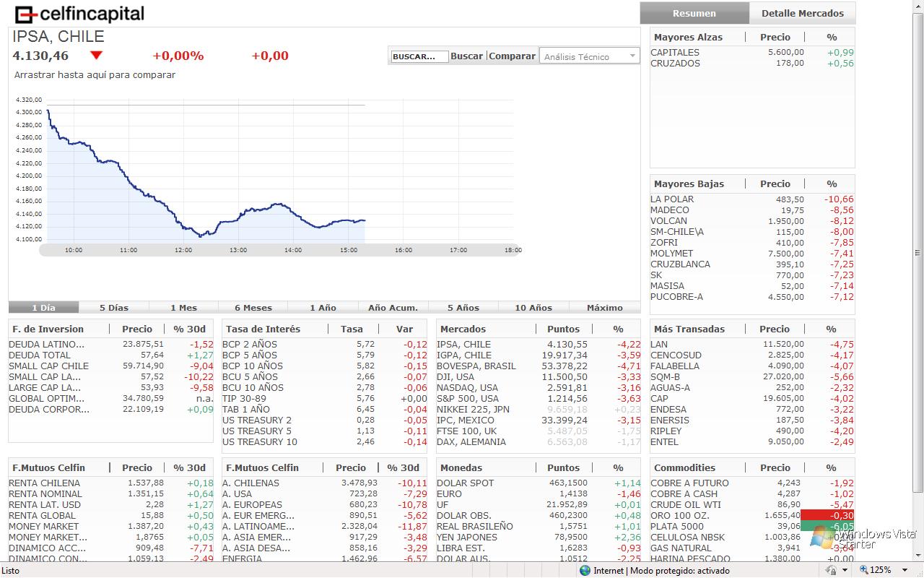
Task: Click the Tasa de Interés table header
Action: pyautogui.click(x=263, y=329)
